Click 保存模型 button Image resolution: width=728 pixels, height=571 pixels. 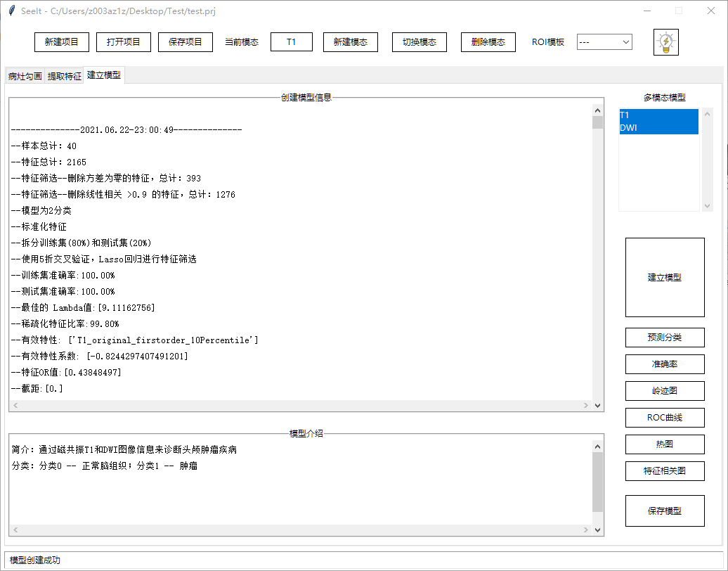[665, 511]
